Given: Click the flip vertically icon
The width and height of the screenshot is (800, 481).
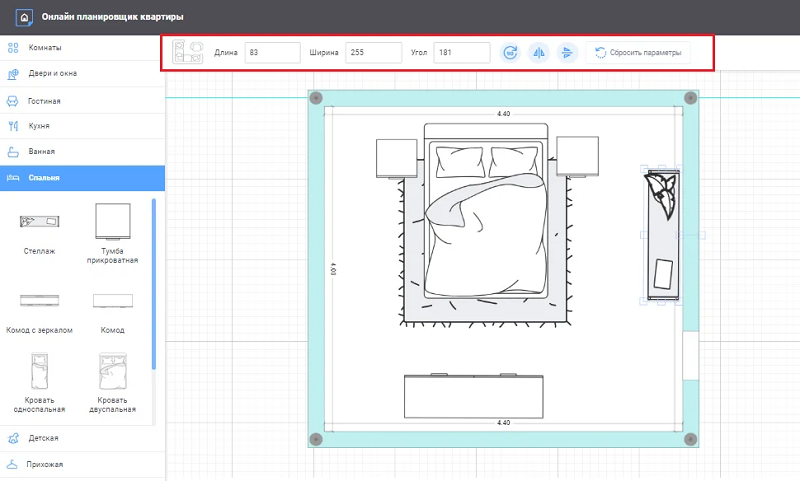Looking at the screenshot, I should [x=566, y=52].
